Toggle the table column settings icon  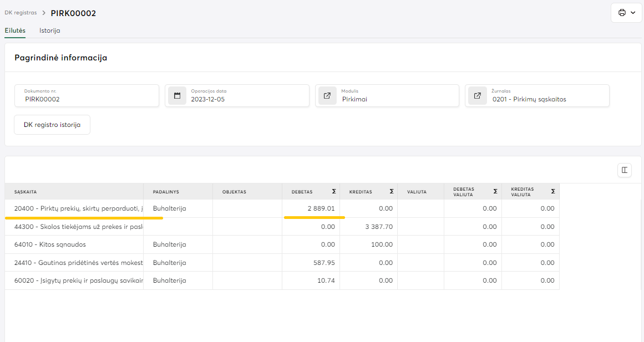[625, 170]
